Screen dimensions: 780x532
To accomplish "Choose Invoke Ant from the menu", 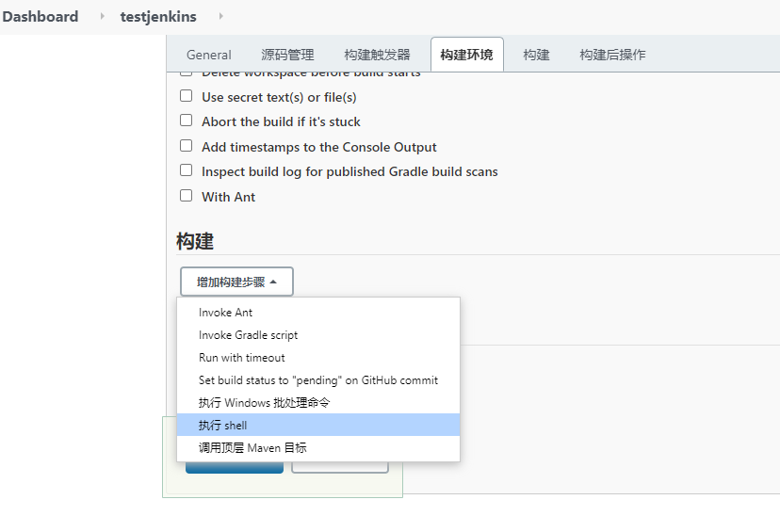I will 318,313.
